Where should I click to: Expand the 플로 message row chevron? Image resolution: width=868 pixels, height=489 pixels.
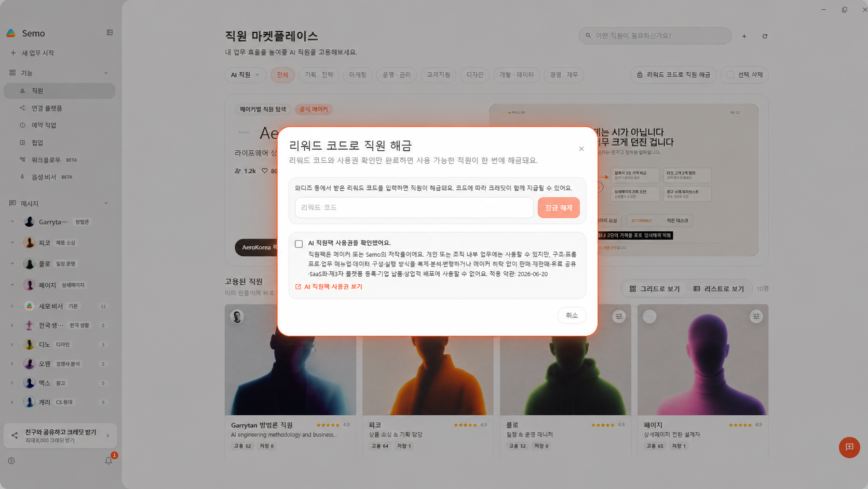click(x=12, y=264)
